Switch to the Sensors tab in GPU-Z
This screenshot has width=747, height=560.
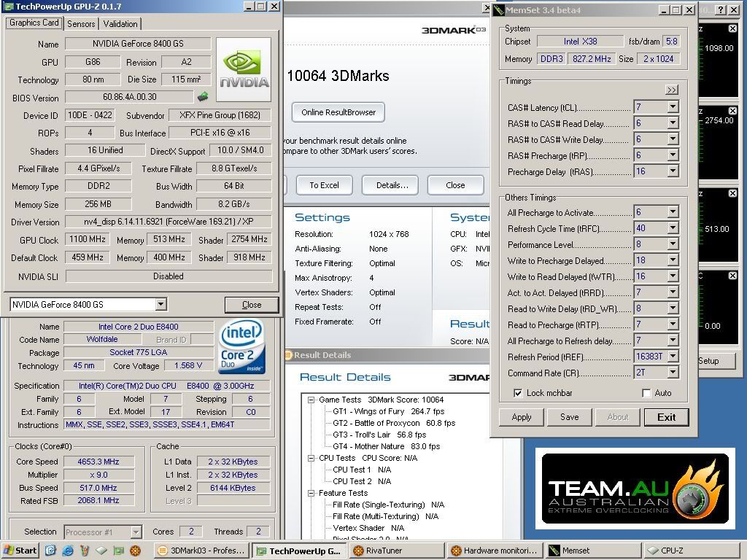[x=81, y=24]
